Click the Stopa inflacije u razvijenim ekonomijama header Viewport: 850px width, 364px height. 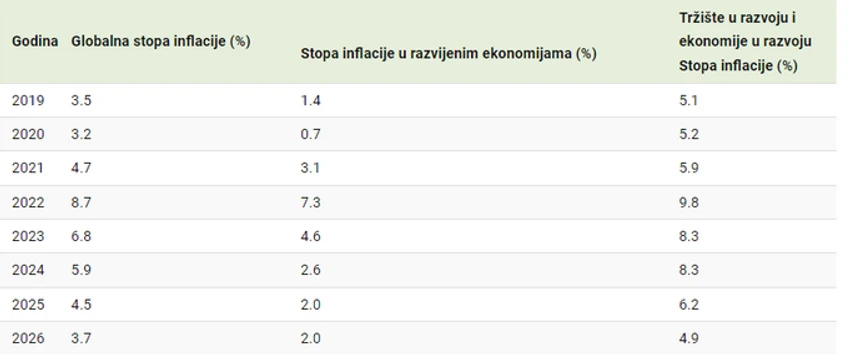[x=448, y=54]
